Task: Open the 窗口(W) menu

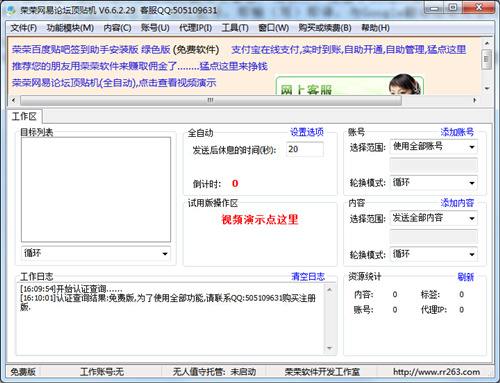Action: pyautogui.click(x=273, y=28)
